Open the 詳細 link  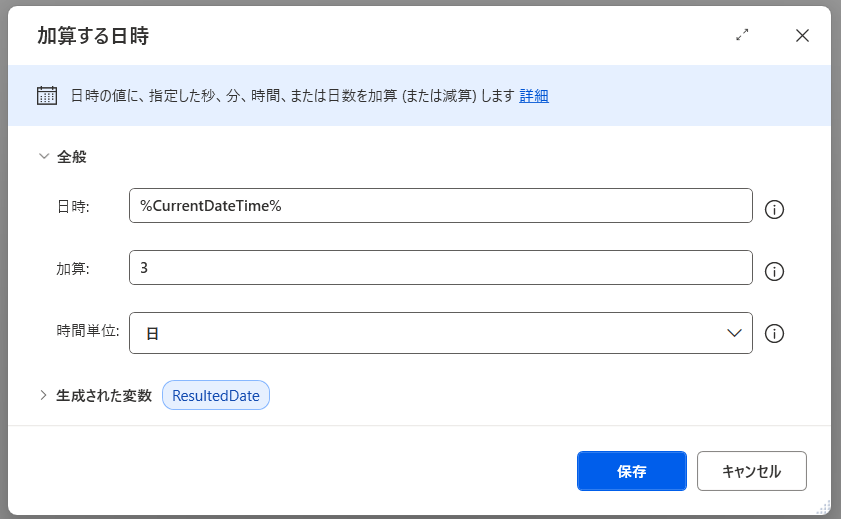[x=534, y=96]
